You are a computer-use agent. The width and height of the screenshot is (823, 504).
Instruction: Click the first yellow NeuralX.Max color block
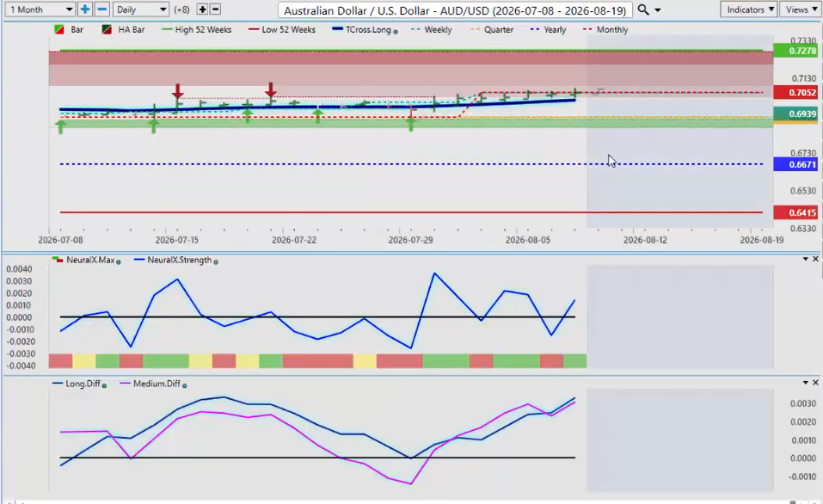point(84,361)
